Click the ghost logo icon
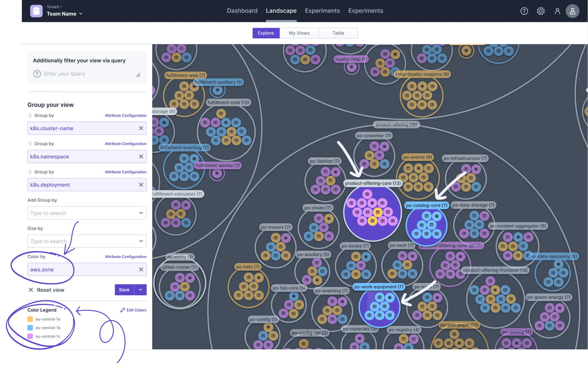This screenshot has width=588, height=369. pyautogui.click(x=36, y=11)
